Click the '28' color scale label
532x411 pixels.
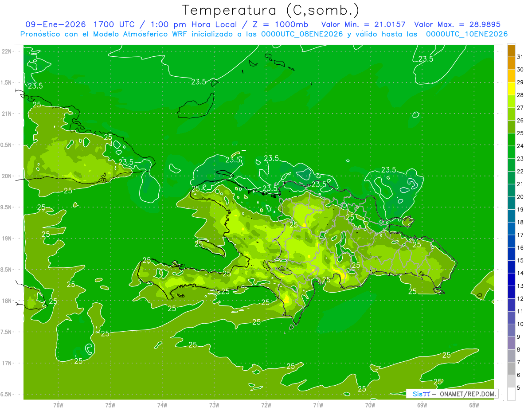pyautogui.click(x=520, y=95)
